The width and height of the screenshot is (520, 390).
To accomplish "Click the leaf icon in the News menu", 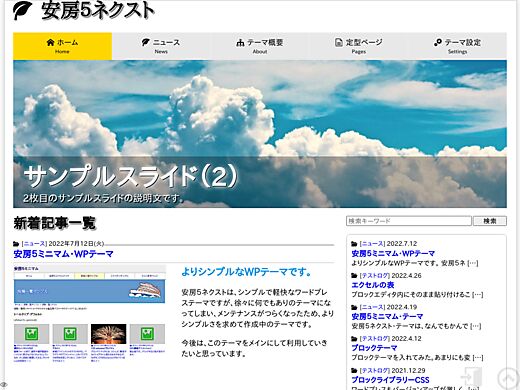I will click(x=146, y=42).
